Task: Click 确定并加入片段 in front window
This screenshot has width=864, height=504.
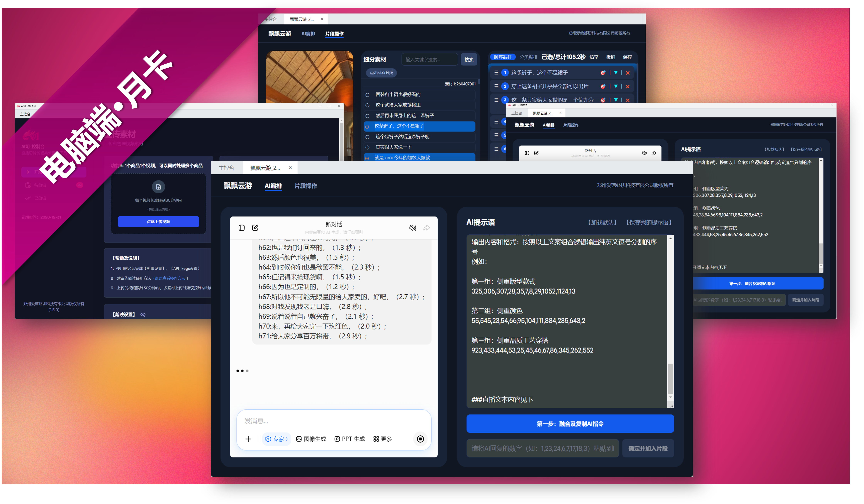Action: (648, 449)
